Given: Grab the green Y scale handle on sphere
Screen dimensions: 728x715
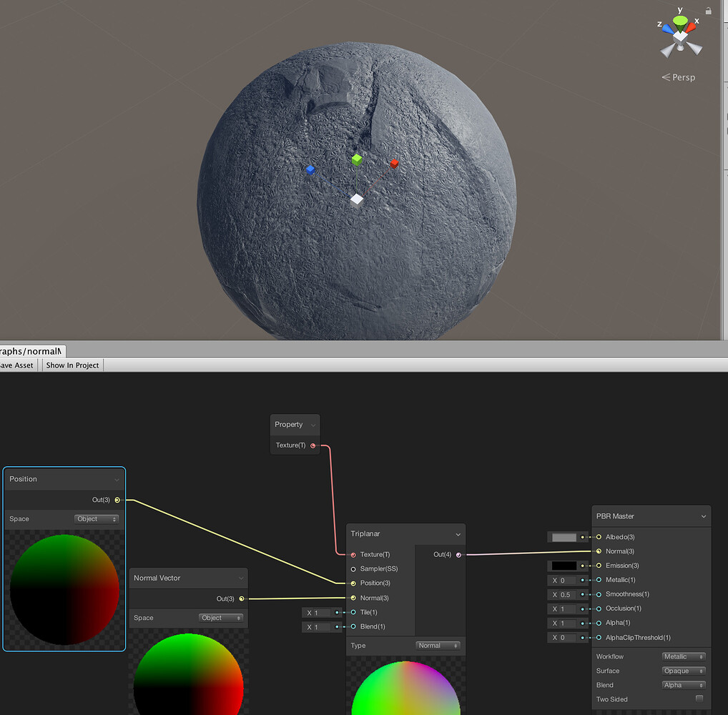Looking at the screenshot, I should click(357, 159).
